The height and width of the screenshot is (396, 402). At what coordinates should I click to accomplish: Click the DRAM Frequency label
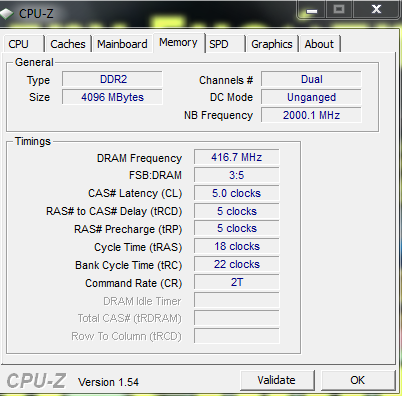[139, 158]
